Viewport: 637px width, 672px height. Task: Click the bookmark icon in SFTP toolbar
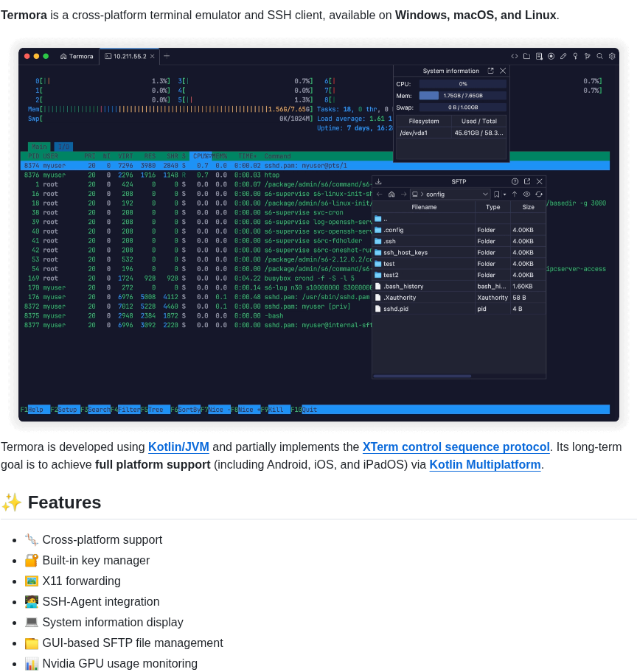click(496, 194)
